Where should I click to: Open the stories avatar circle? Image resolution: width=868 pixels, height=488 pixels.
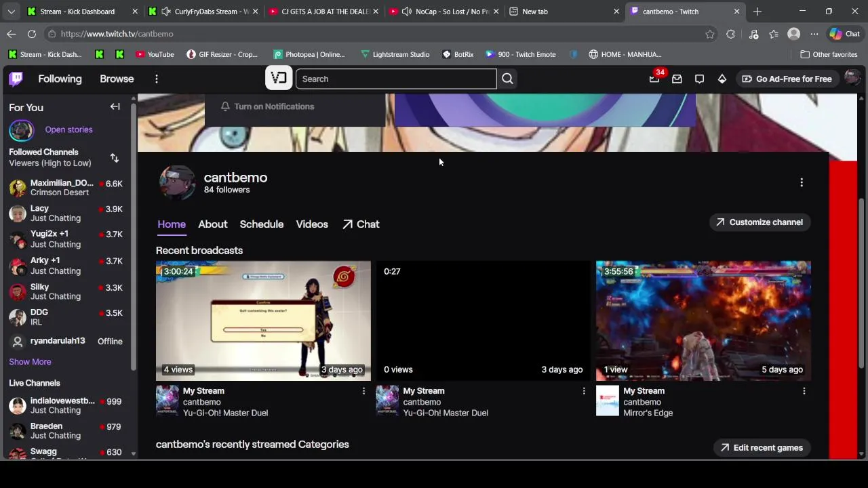coord(21,130)
